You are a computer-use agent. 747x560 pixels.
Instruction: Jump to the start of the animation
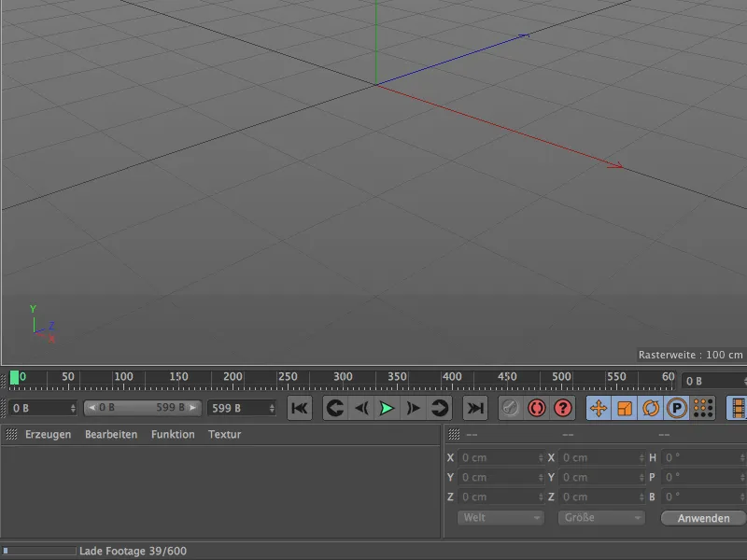click(x=300, y=408)
